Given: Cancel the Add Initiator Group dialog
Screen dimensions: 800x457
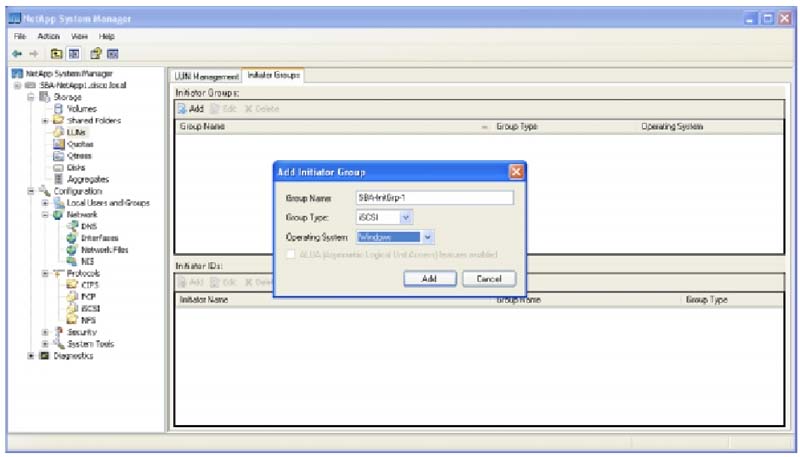Looking at the screenshot, I should point(488,279).
